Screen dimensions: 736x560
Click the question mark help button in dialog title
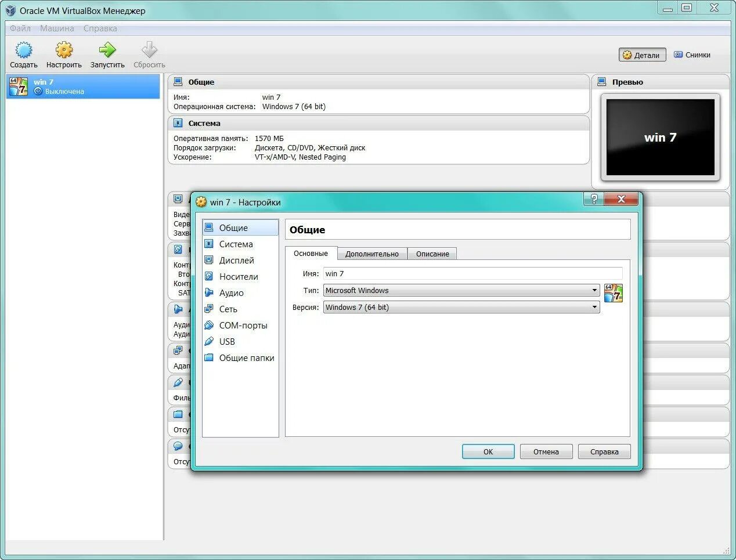click(593, 199)
